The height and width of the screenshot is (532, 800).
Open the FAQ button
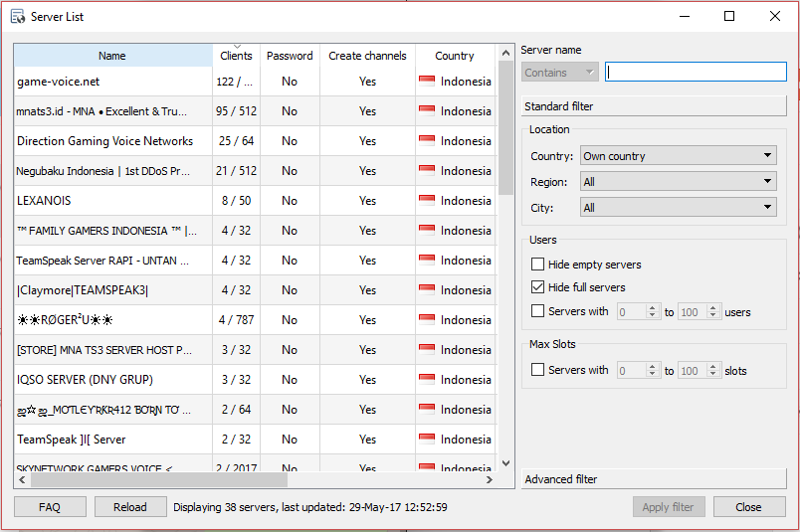tap(50, 507)
